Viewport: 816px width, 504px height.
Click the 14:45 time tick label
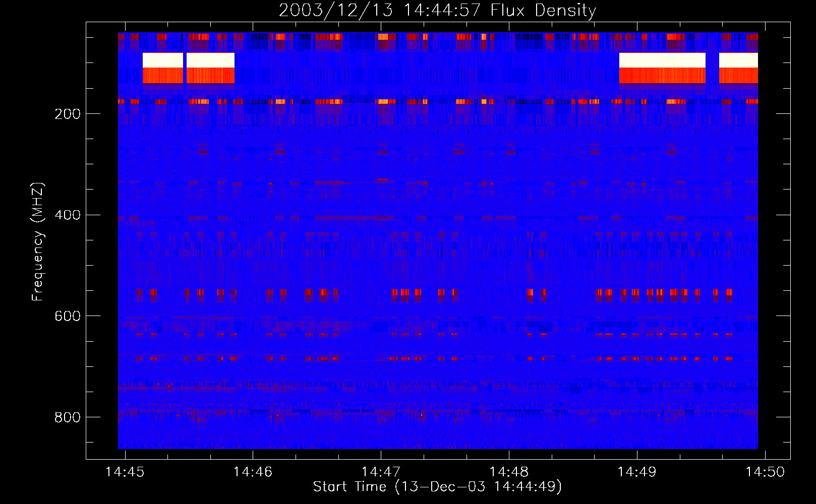click(x=125, y=472)
